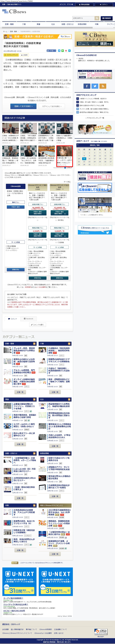The image size is (115, 644).
Task: Switch to コメント tab
Action: [12, 318]
